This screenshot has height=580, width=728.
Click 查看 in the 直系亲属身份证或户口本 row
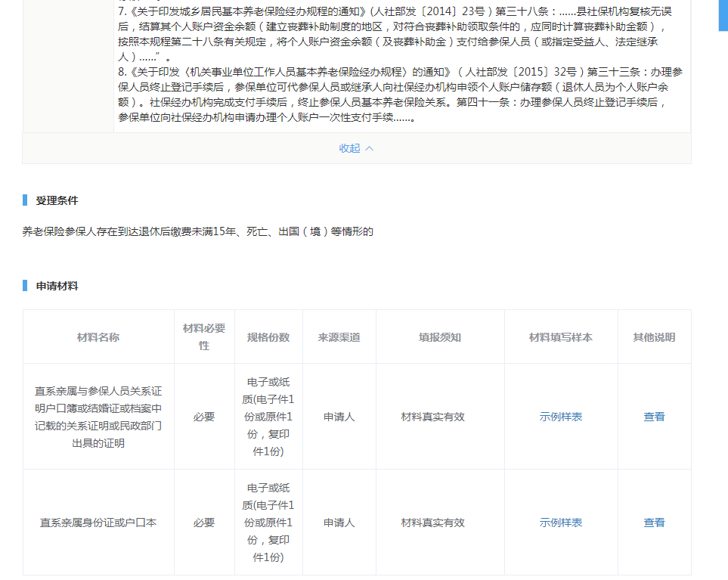(x=654, y=523)
